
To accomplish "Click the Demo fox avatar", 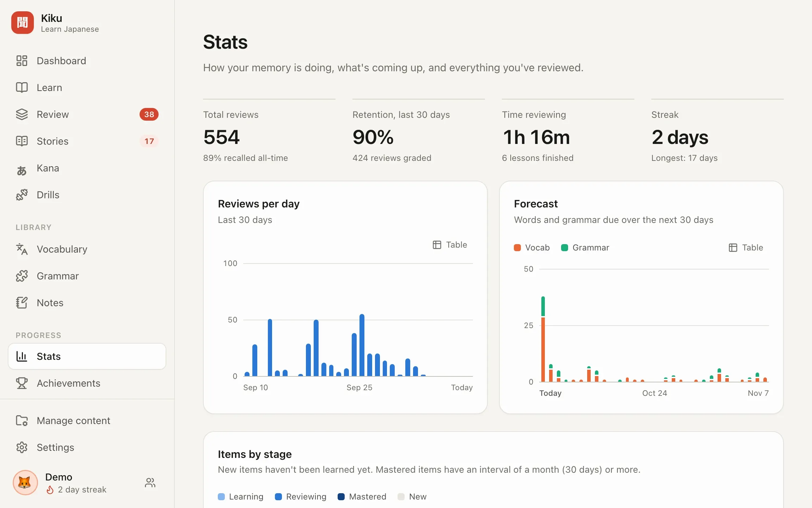I will point(25,483).
